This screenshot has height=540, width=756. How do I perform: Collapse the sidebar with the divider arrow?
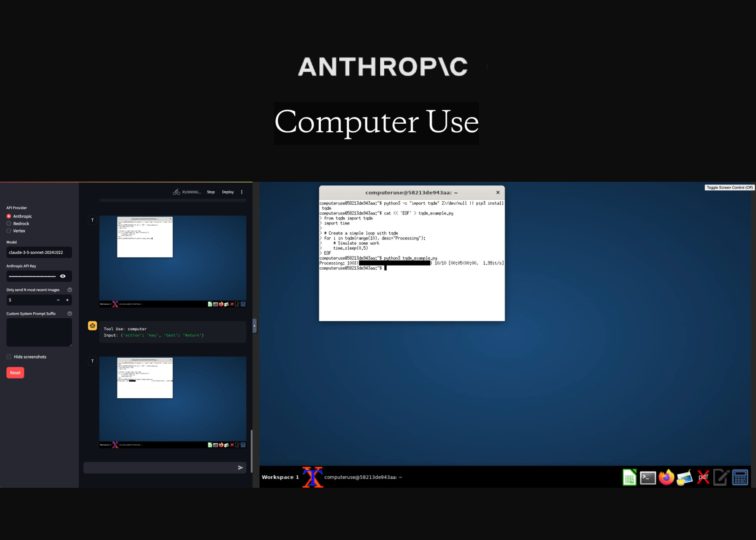255,326
